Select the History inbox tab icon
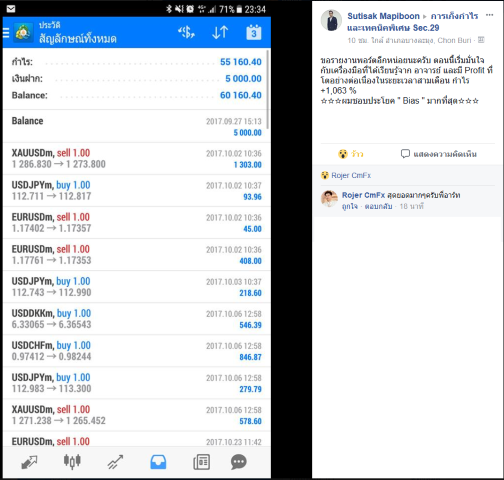The image size is (504, 480). (x=158, y=462)
